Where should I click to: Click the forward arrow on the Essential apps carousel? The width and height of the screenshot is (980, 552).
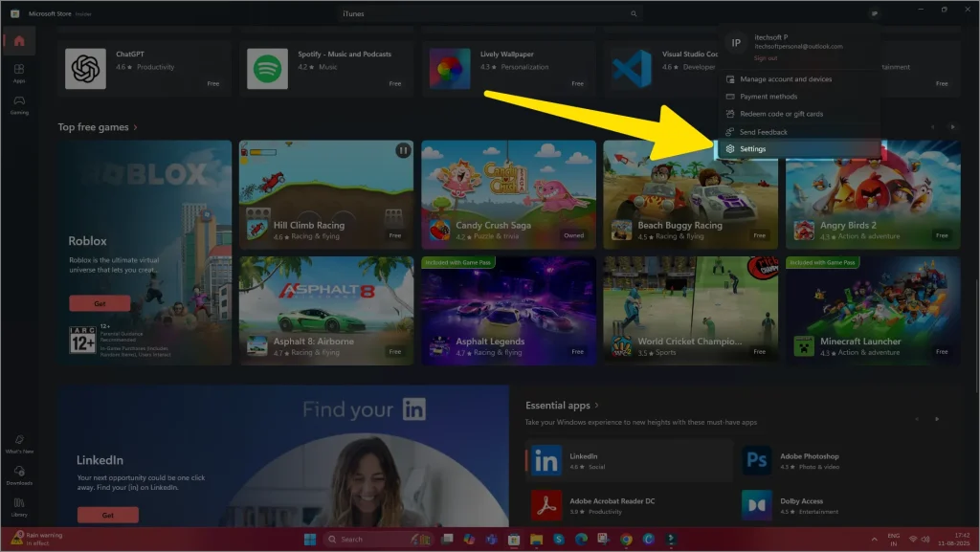(x=935, y=418)
